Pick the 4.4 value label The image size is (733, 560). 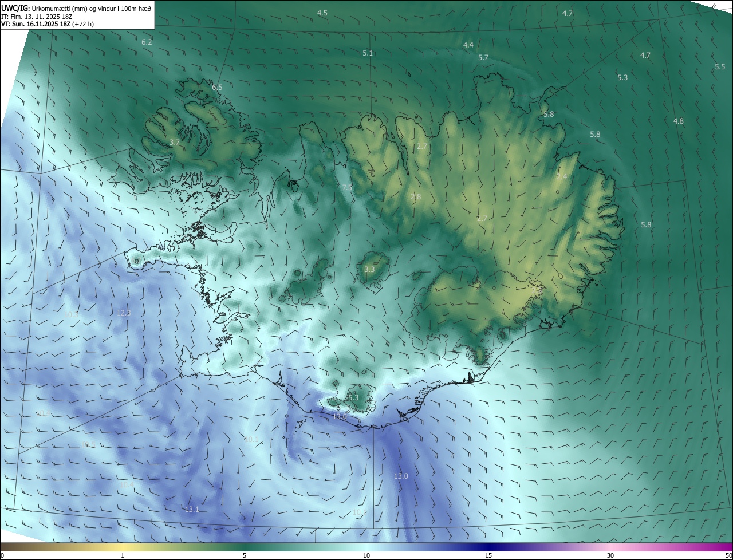coord(468,45)
